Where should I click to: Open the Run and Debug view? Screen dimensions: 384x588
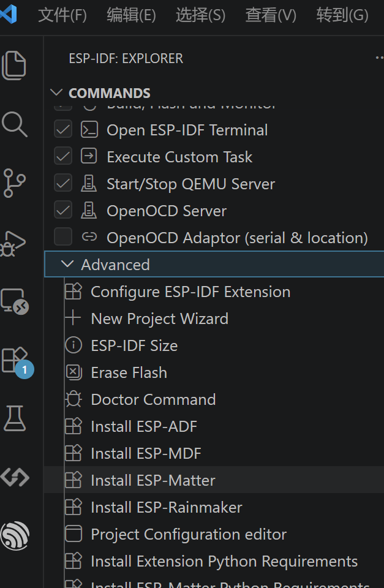pyautogui.click(x=13, y=243)
